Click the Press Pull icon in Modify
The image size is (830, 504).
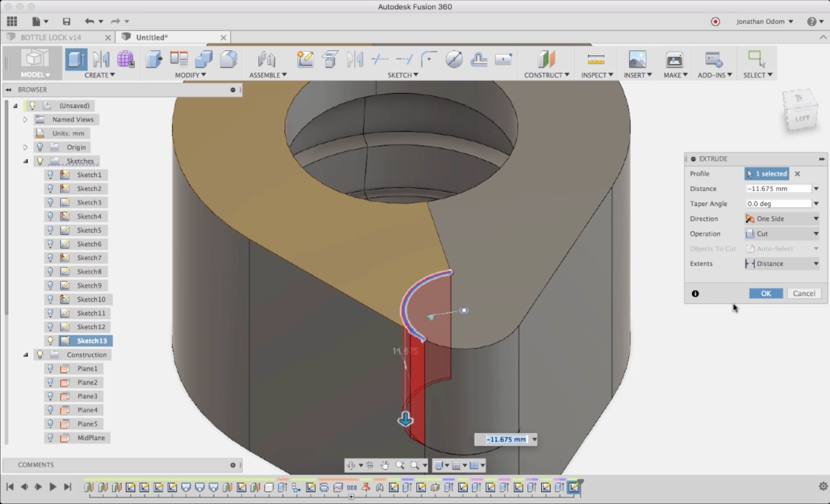[x=154, y=59]
